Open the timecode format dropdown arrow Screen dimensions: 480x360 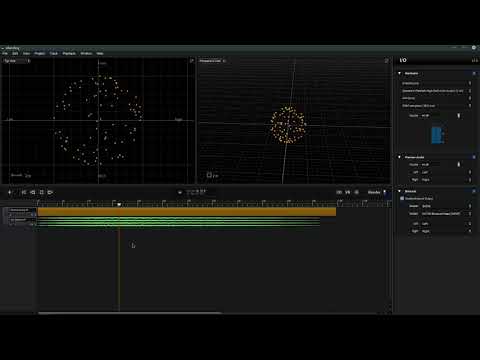click(x=180, y=192)
